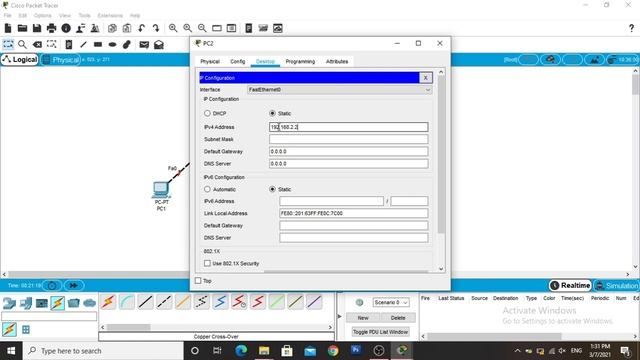The width and height of the screenshot is (640, 360).
Task: Choose the Automatic connection lightning cable
Action: 109,302
